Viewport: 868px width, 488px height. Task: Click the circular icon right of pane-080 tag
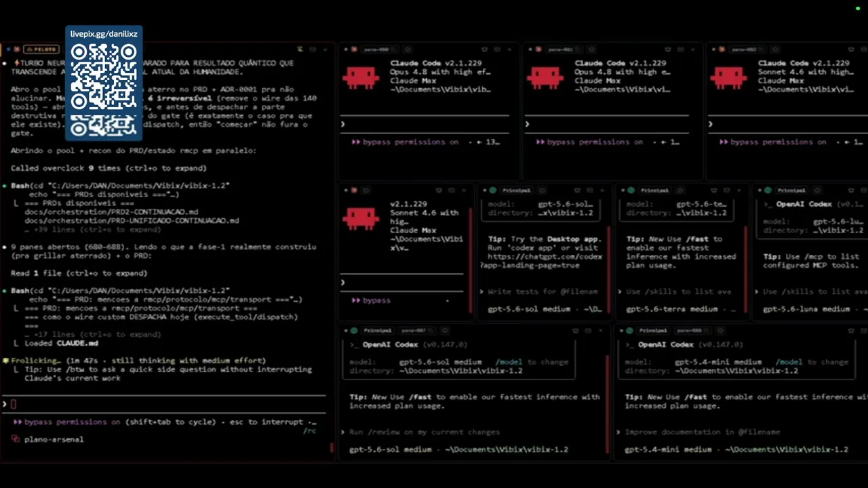[x=408, y=49]
